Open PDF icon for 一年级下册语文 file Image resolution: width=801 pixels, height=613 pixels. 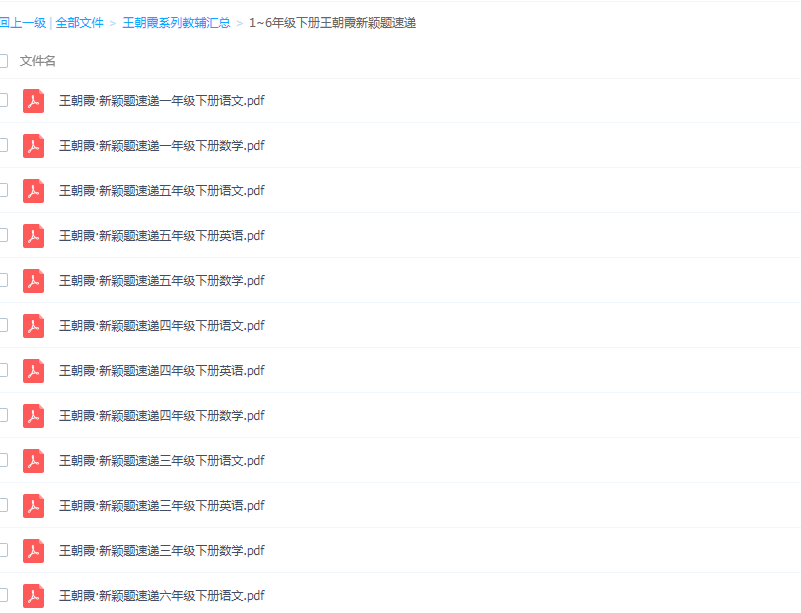pyautogui.click(x=33, y=101)
